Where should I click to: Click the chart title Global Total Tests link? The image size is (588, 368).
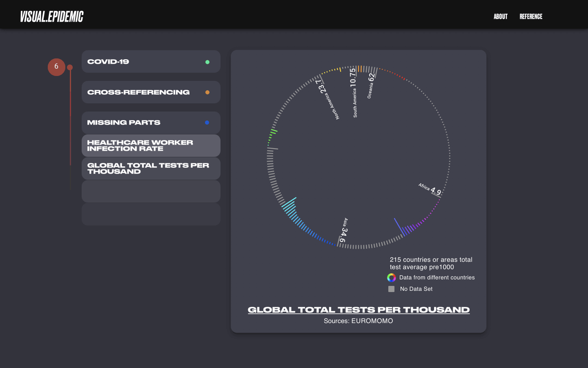359,310
